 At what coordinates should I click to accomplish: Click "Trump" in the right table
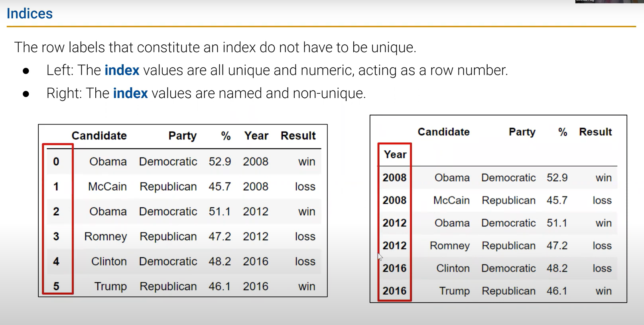[x=454, y=291]
